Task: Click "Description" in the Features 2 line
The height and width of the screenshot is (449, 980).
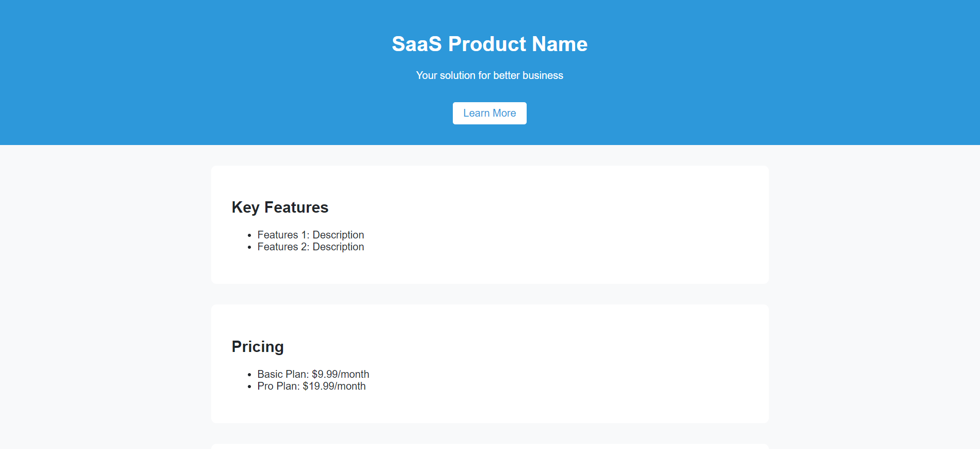Action: tap(338, 247)
